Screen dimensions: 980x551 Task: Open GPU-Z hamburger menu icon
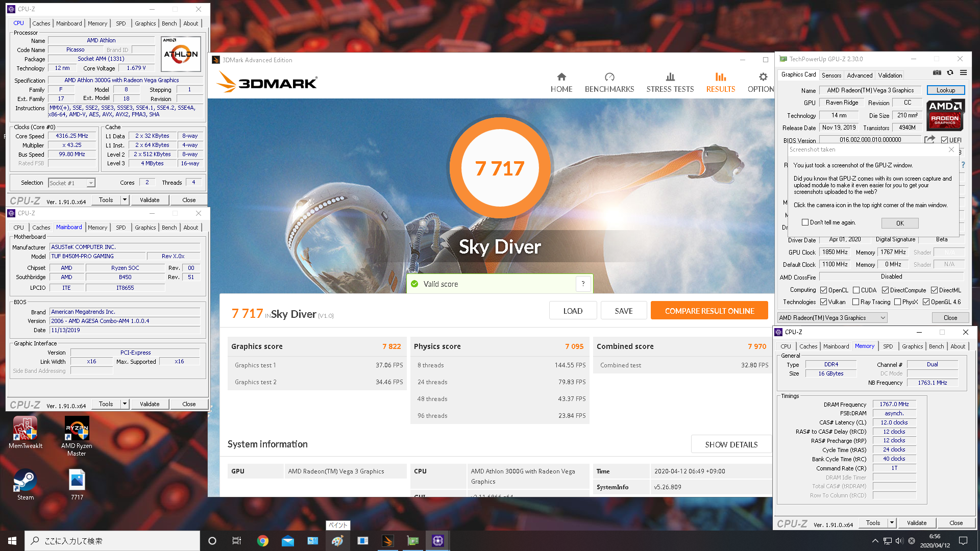coord(963,73)
